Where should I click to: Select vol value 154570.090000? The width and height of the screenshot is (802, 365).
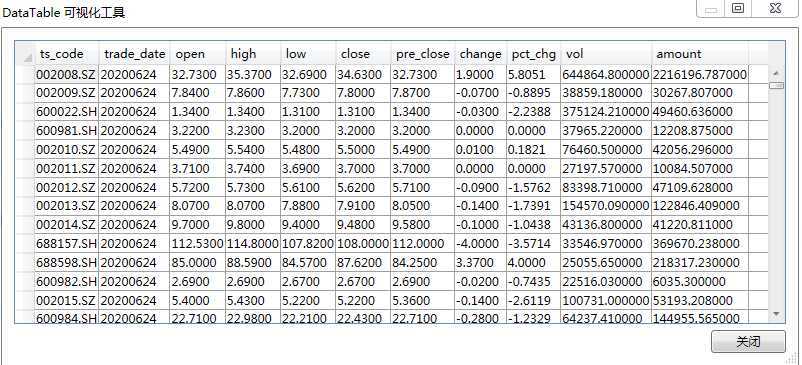click(x=606, y=206)
